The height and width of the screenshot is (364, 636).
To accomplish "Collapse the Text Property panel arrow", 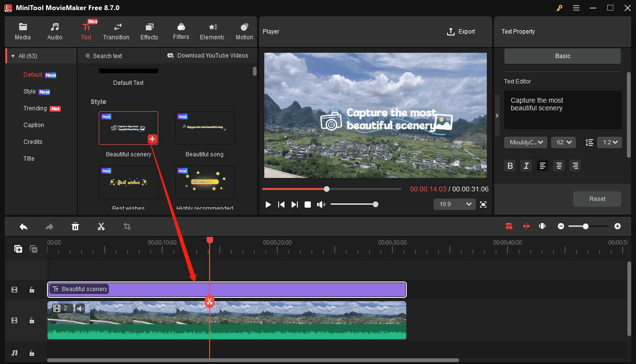I will point(497,116).
